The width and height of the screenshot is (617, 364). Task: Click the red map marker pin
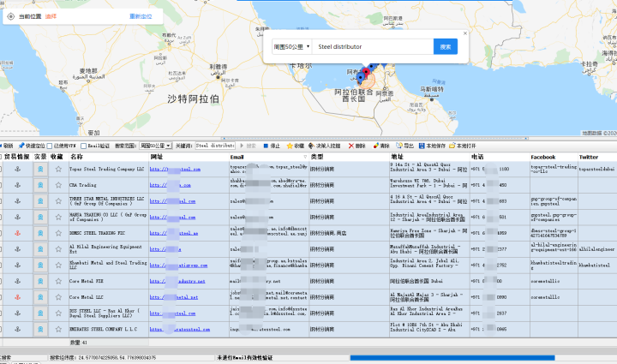tap(367, 72)
